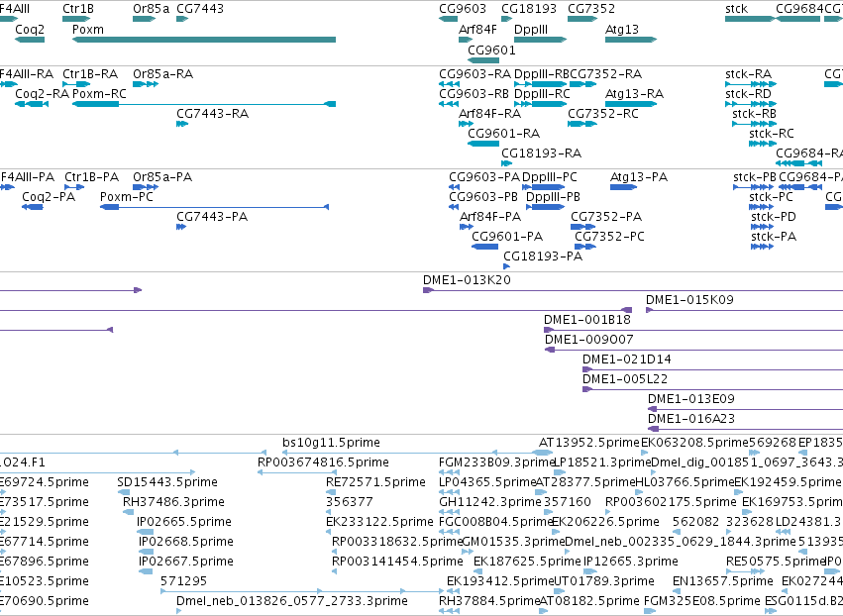Click the Poxm-PC protein label
The height and width of the screenshot is (616, 843).
click(127, 197)
